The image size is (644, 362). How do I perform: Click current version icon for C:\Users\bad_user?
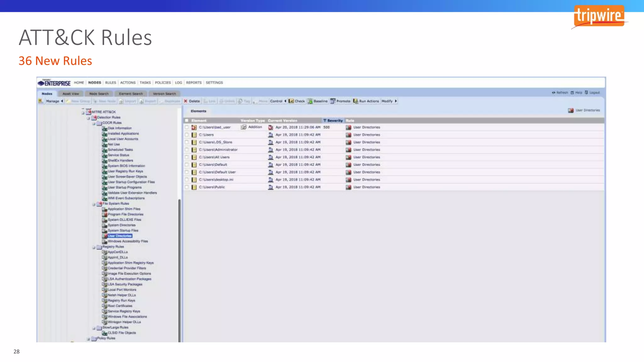tap(270, 128)
